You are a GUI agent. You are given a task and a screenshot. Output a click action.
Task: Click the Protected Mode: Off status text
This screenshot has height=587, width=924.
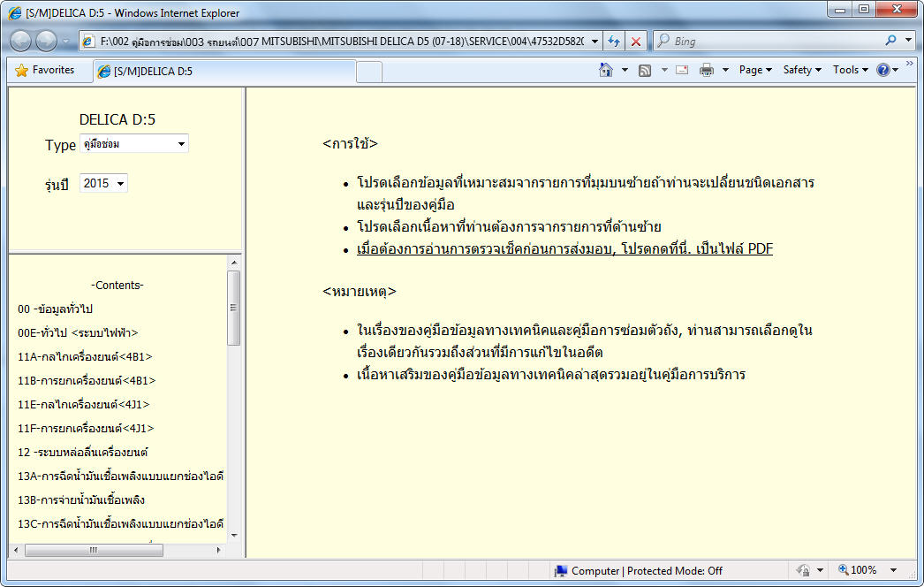pos(674,570)
